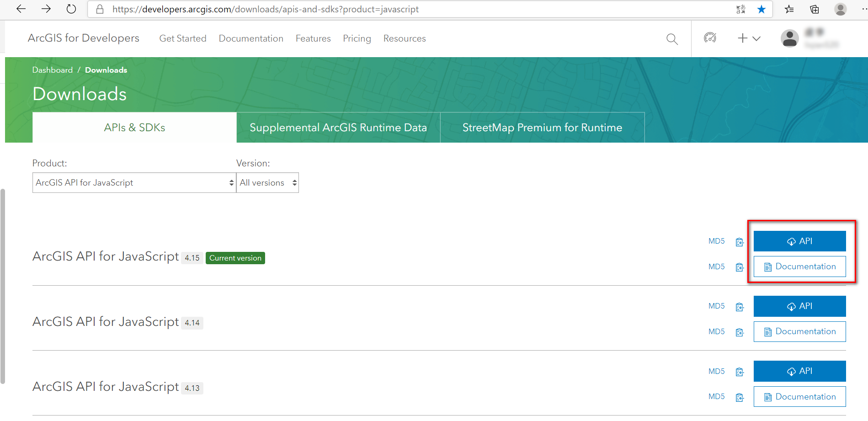Viewport: 868px width, 421px height.
Task: Open the browser favorites list
Action: click(x=789, y=9)
